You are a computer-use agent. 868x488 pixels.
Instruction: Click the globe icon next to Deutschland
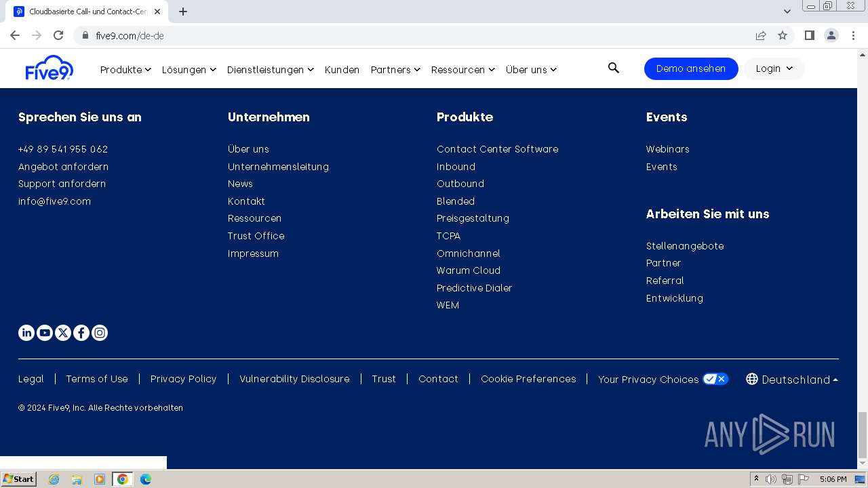tap(752, 379)
